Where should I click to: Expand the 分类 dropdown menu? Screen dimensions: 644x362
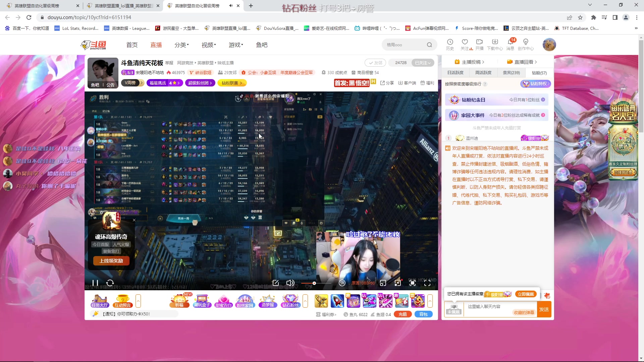pos(181,45)
